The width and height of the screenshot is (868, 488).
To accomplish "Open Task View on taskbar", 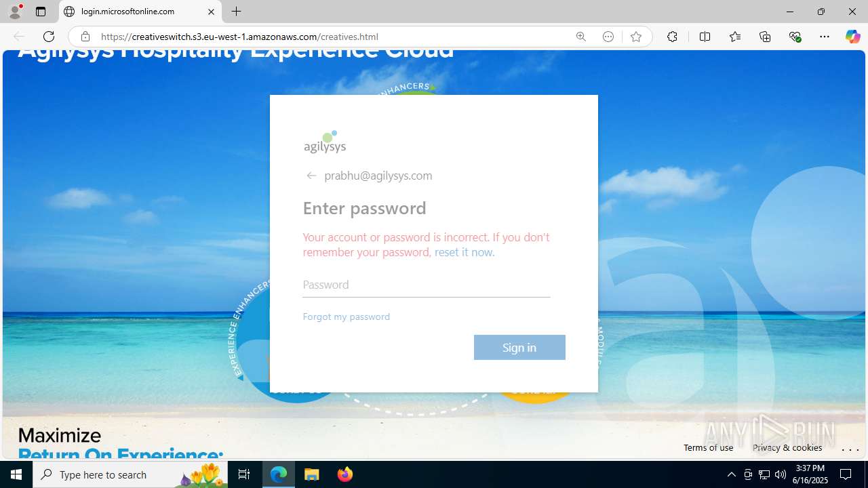I will click(x=244, y=474).
